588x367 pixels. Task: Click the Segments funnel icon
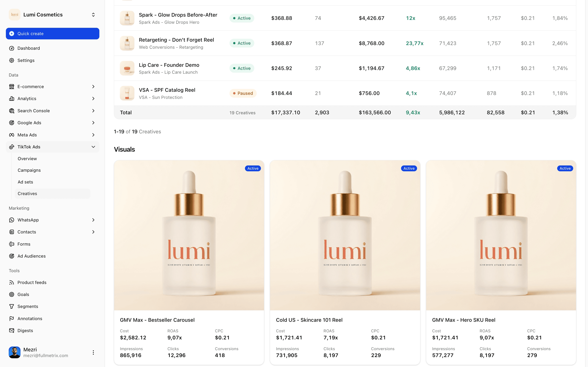tap(12, 307)
